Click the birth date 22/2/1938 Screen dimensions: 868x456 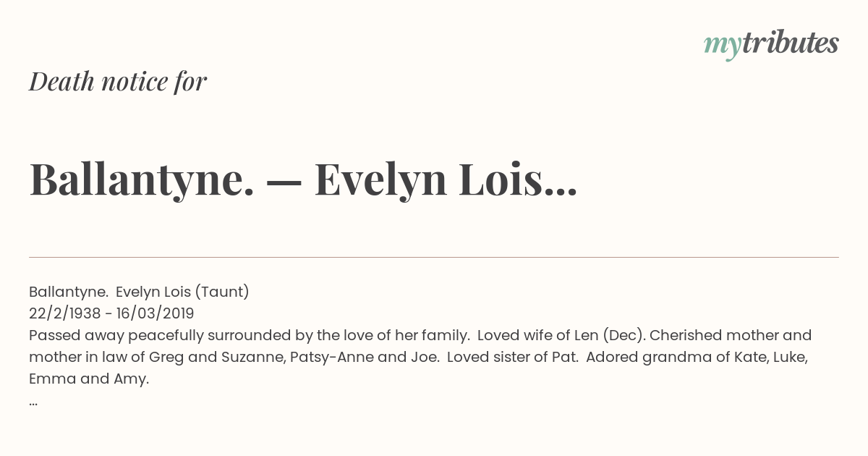click(64, 313)
